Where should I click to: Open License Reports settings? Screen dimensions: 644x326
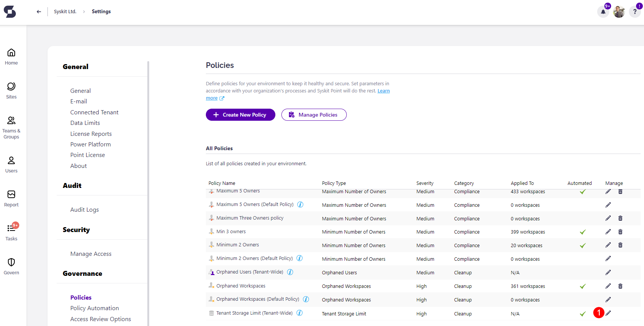coord(91,134)
